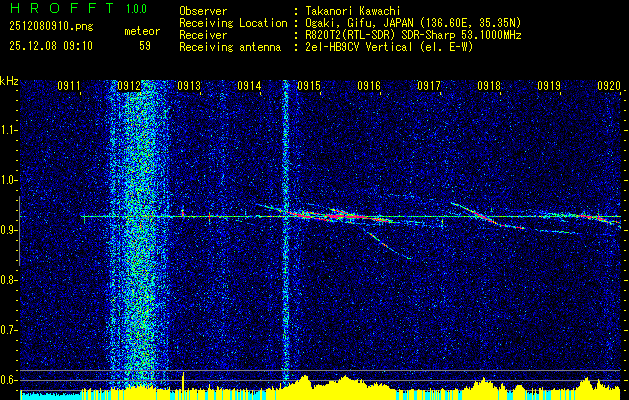Image resolution: width=629 pixels, height=400 pixels.
Task: Click the 0.6 kHz axis label
Action: coord(8,380)
